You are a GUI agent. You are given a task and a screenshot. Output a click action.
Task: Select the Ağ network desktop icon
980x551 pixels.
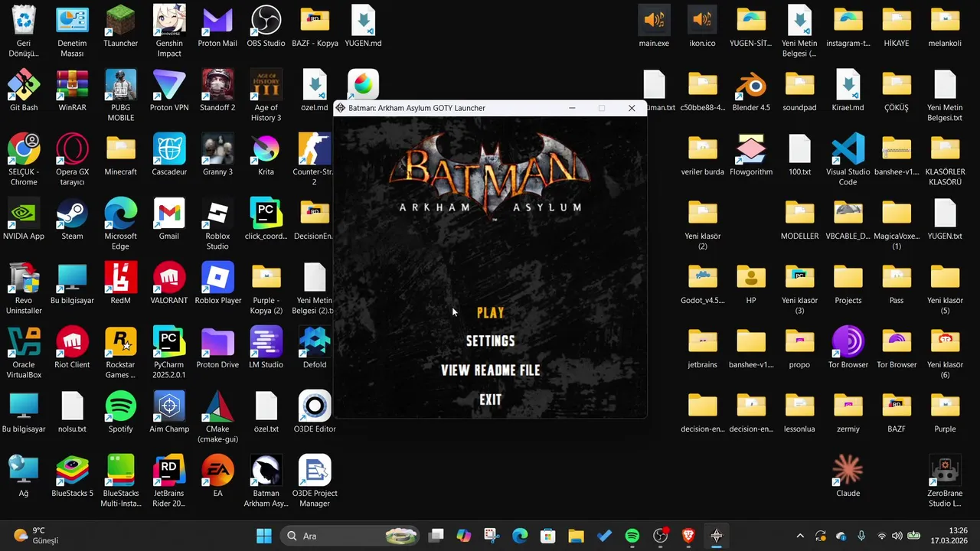pyautogui.click(x=24, y=477)
